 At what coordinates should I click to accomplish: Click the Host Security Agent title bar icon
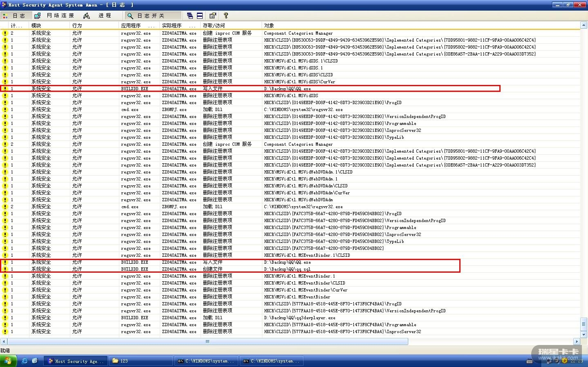coord(4,4)
